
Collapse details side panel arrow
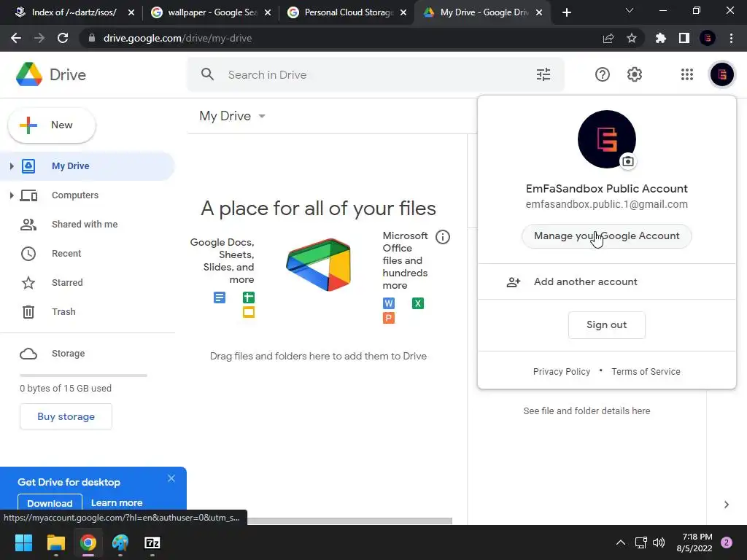click(x=726, y=505)
